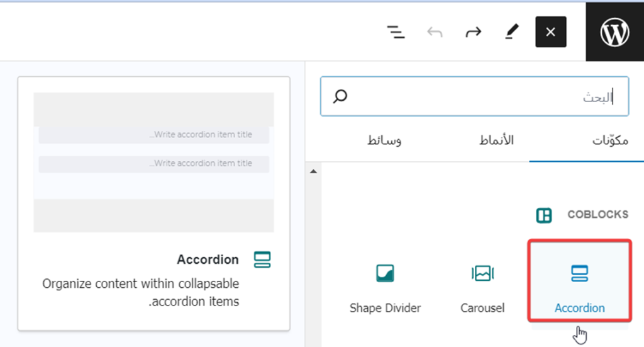
Task: Click the Accordion icon in preview card
Action: tap(262, 259)
